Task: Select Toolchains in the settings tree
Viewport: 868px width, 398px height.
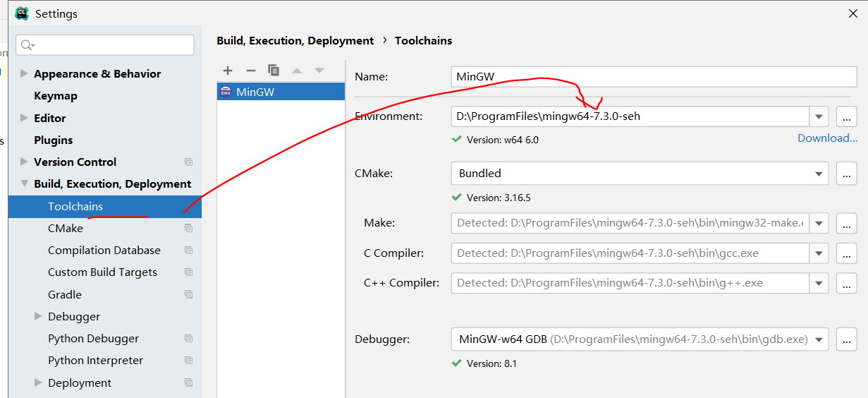Action: tap(105, 207)
